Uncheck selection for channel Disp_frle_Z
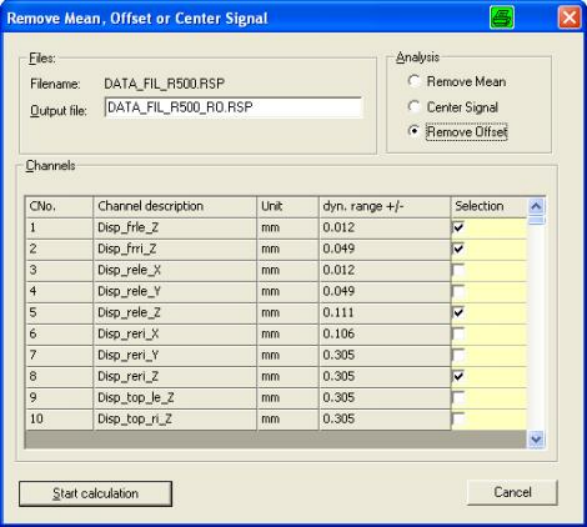 tap(458, 227)
